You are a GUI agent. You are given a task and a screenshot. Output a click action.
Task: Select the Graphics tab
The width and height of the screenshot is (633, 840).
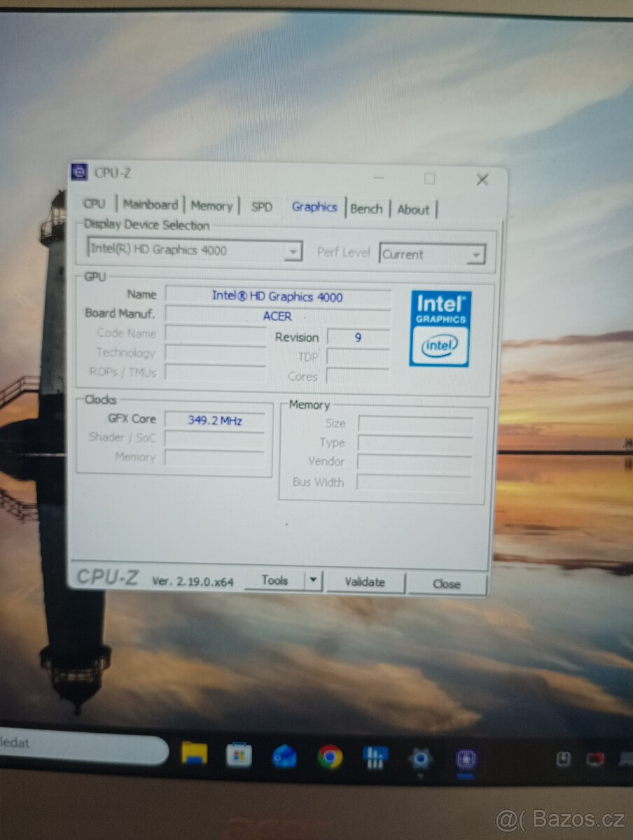point(314,206)
